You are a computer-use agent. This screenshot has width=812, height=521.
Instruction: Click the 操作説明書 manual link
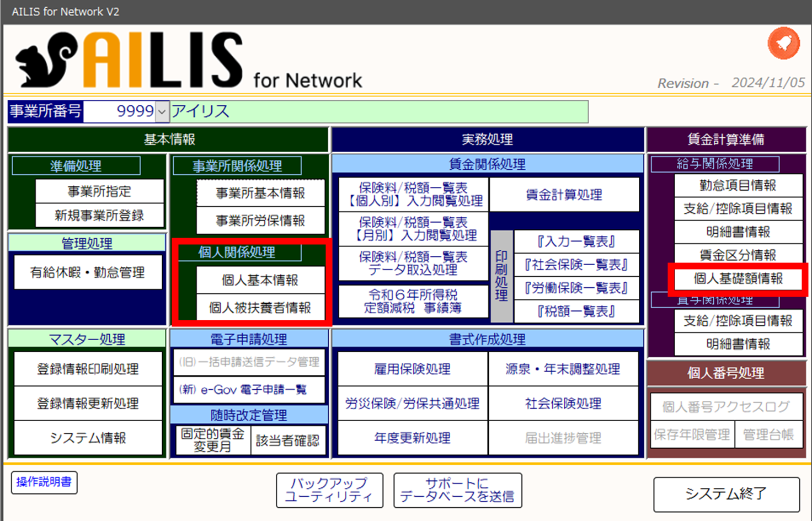click(x=44, y=482)
